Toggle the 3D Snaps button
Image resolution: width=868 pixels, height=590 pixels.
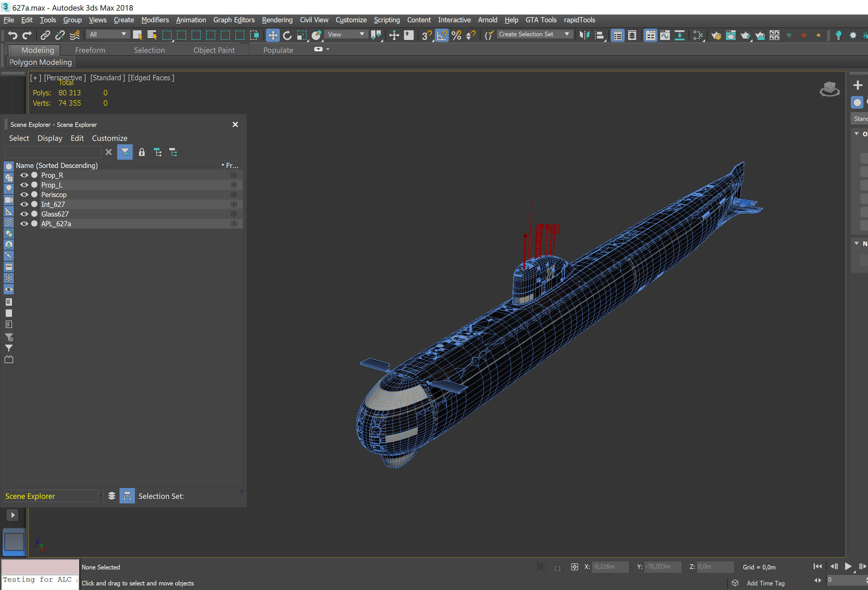click(427, 35)
